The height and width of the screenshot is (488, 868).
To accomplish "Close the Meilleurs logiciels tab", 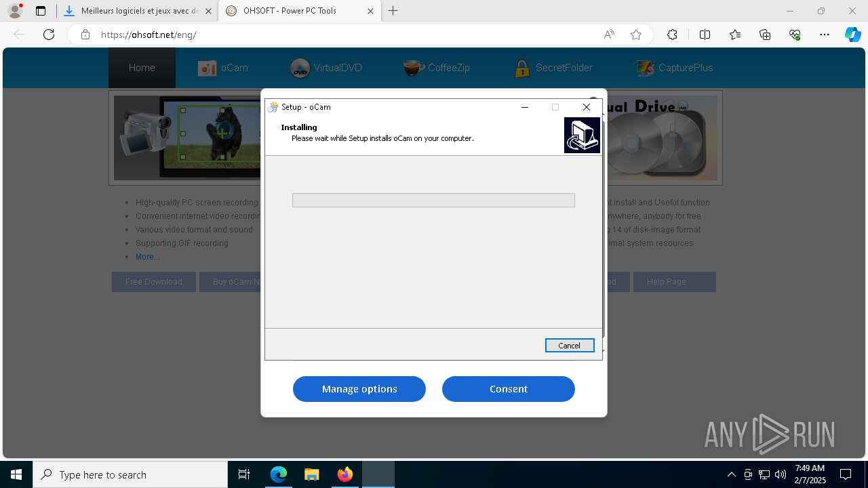I will coord(208,11).
